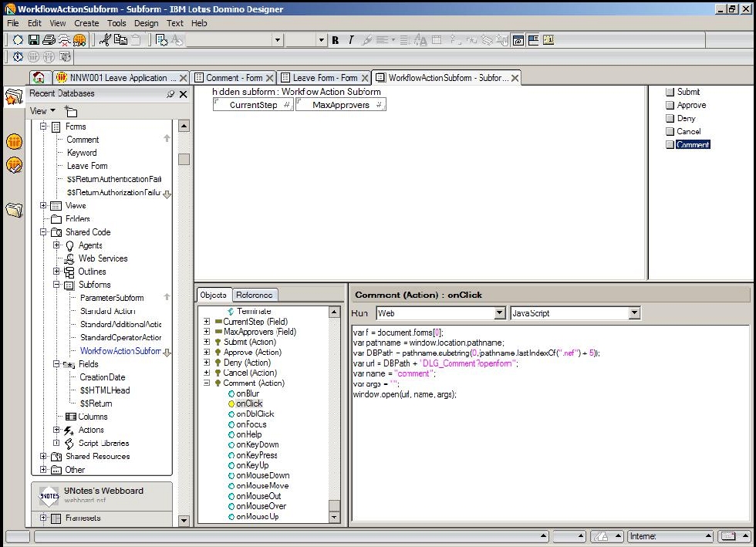
Task: Click the Cut scissors icon
Action: pyautogui.click(x=105, y=40)
